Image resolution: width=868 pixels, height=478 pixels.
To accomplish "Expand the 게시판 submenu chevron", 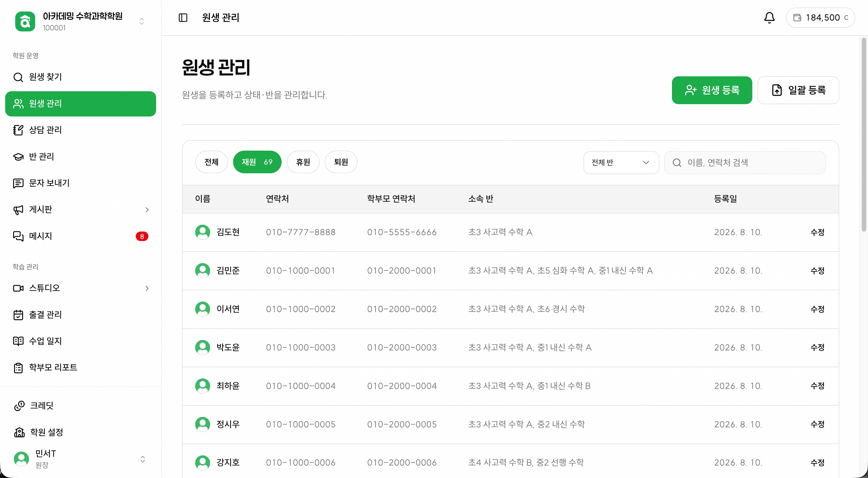I will [x=147, y=210].
